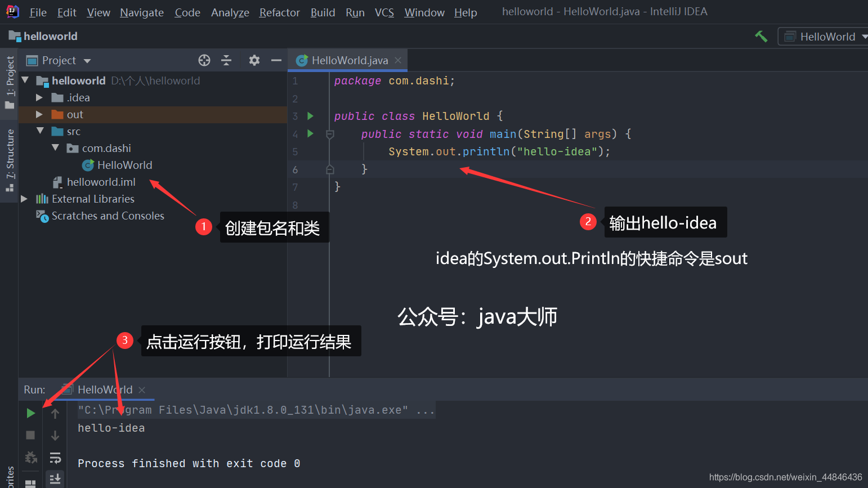Close the HelloWorld run tab
This screenshot has height=488, width=868.
142,389
